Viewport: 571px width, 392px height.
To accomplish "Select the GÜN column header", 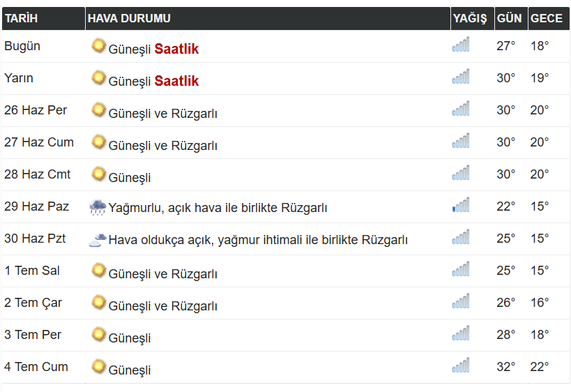I will tap(511, 18).
